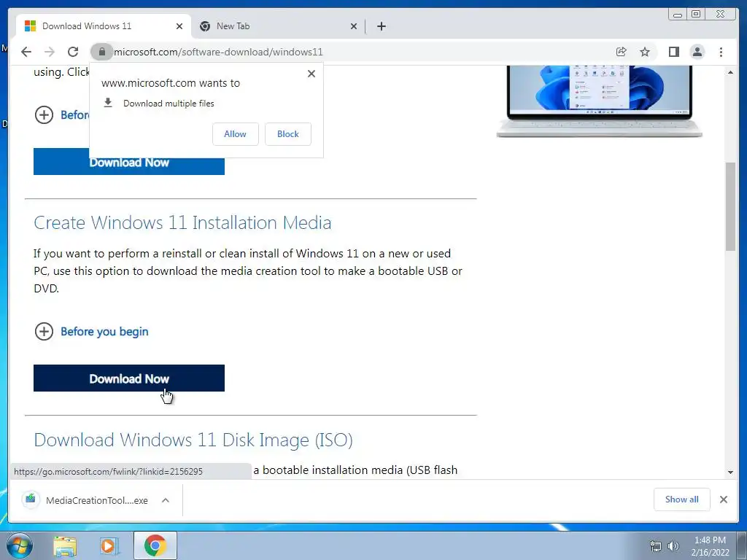Launch Windows Media Player from taskbar
This screenshot has height=560, width=747.
tap(109, 546)
